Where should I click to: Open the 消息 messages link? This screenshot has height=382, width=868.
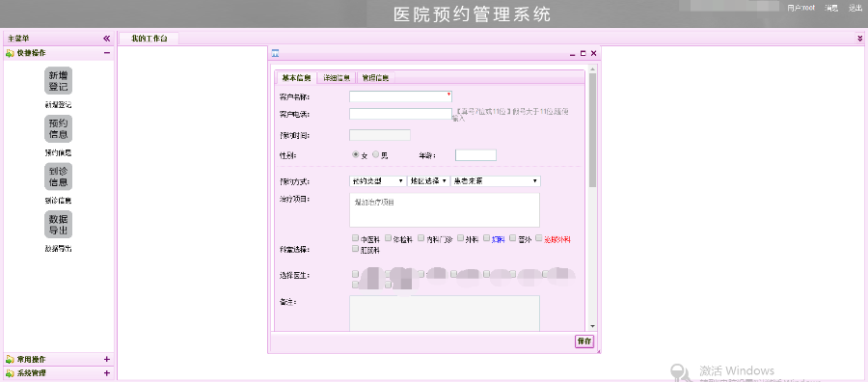click(x=831, y=8)
